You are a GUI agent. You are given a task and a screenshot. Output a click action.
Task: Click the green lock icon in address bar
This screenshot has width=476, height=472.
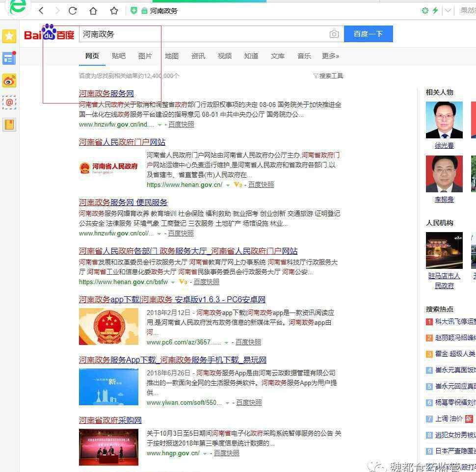pyautogui.click(x=144, y=11)
